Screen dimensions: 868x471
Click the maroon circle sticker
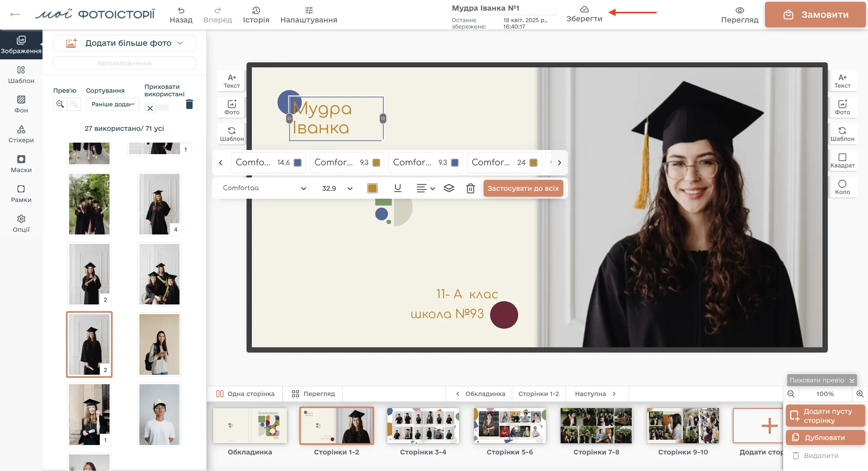tap(504, 315)
